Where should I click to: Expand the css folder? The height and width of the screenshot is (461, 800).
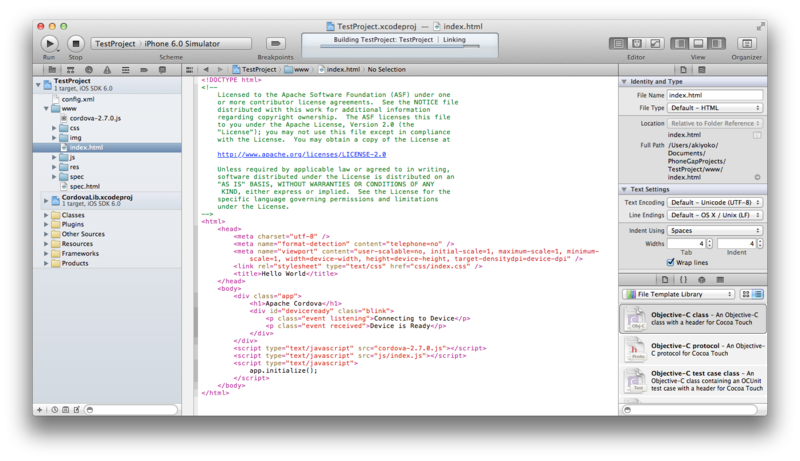[54, 128]
